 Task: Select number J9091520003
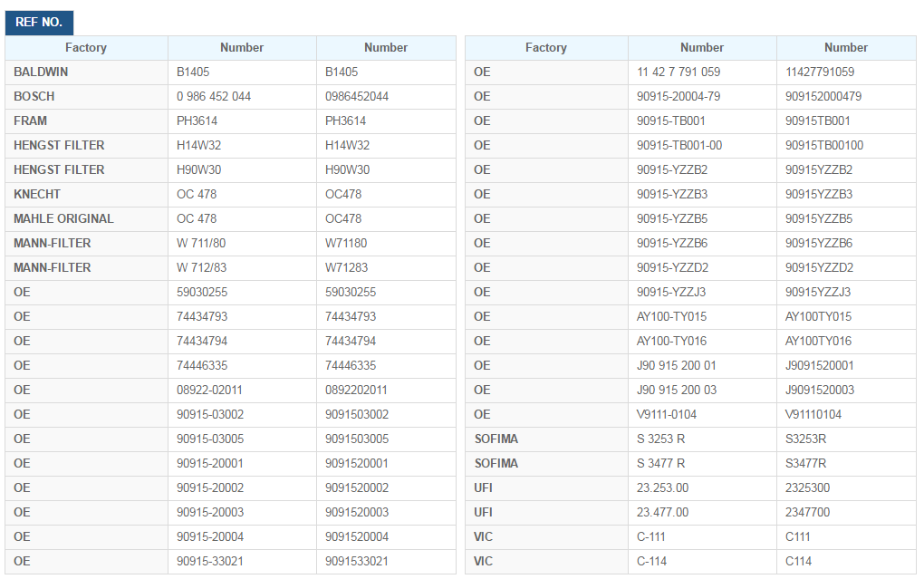[x=819, y=391]
